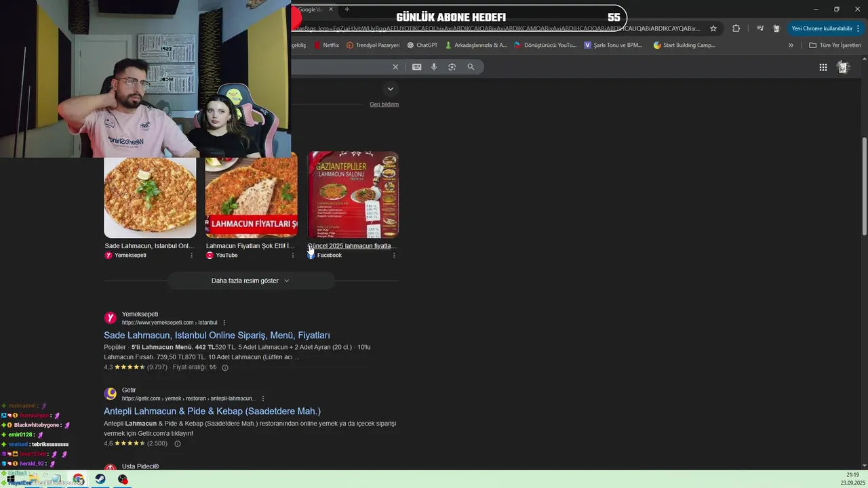The image size is (868, 488).
Task: Close the Google'da tab
Action: click(x=330, y=9)
